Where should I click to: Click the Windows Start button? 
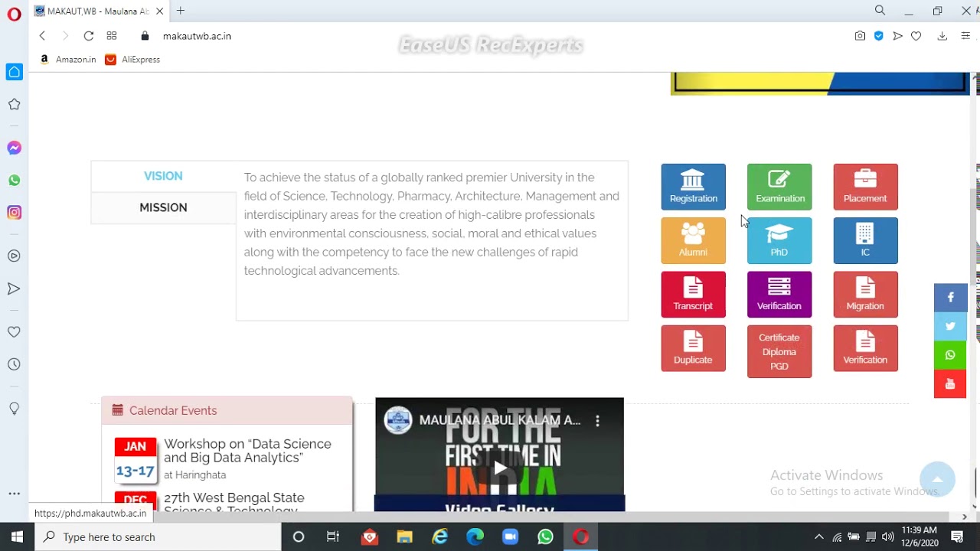[x=17, y=536]
